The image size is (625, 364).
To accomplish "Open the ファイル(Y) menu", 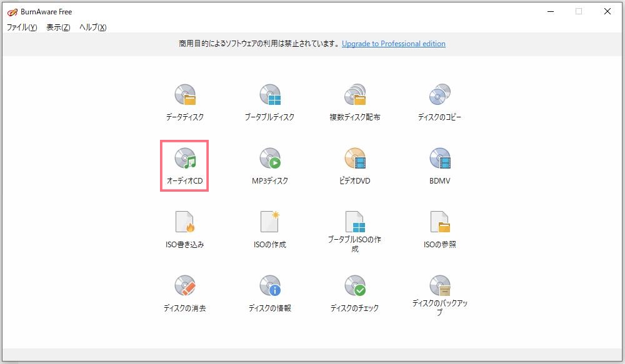I will point(22,27).
